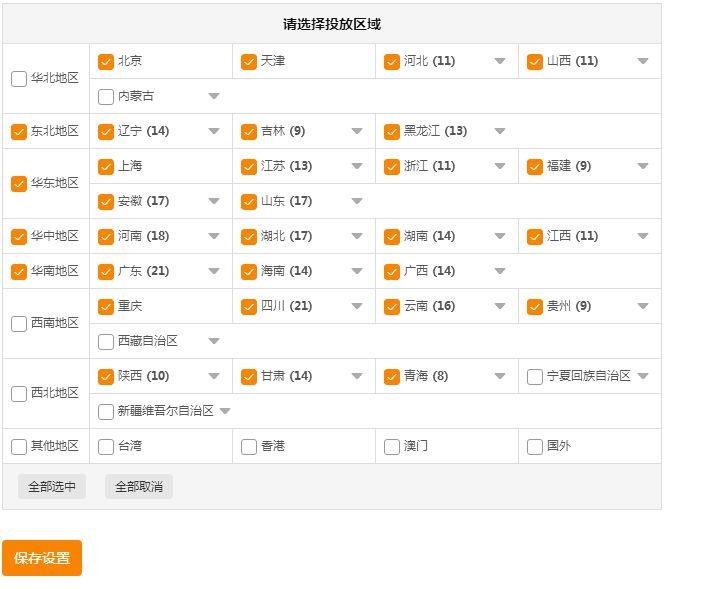The width and height of the screenshot is (726, 589).
Task: Expand the 贵州 city dropdown arrow
Action: click(x=643, y=306)
